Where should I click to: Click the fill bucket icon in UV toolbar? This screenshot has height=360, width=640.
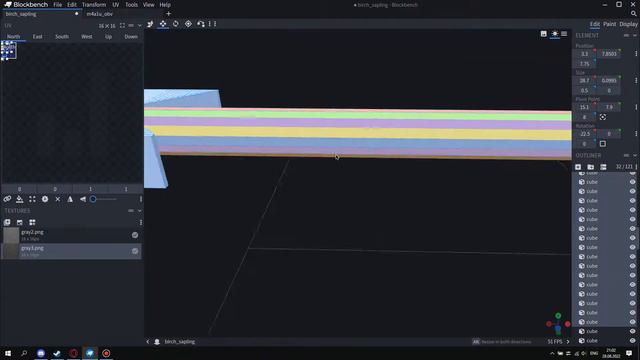pos(19,199)
